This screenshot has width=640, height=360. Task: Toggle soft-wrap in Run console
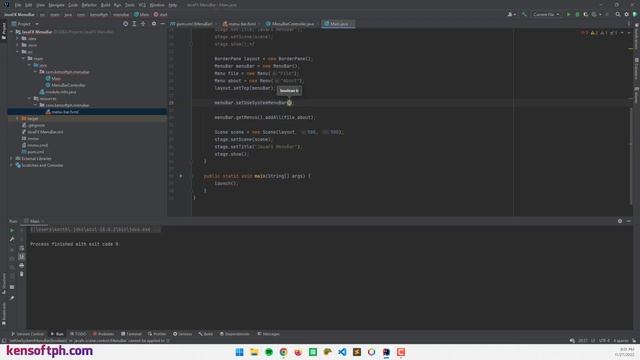22,248
